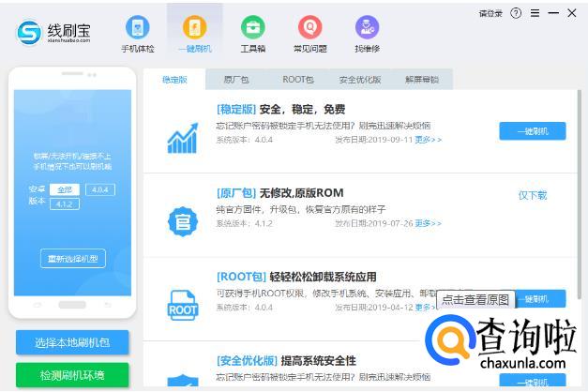Click the 选择本地刷机包 button
Screen dimensions: 588x392
tap(72, 342)
